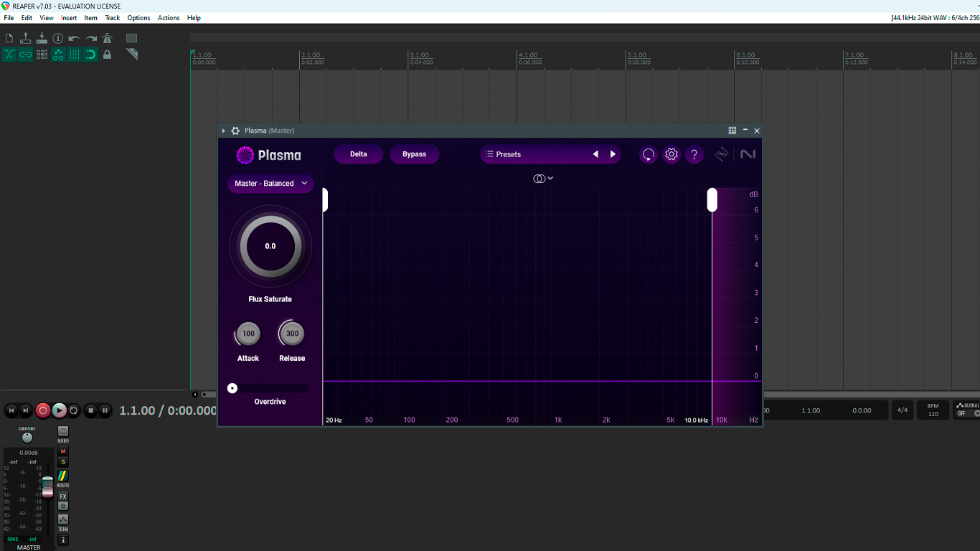Open the stereo channel mode chevron dropdown
The height and width of the screenshot is (551, 980).
550,179
